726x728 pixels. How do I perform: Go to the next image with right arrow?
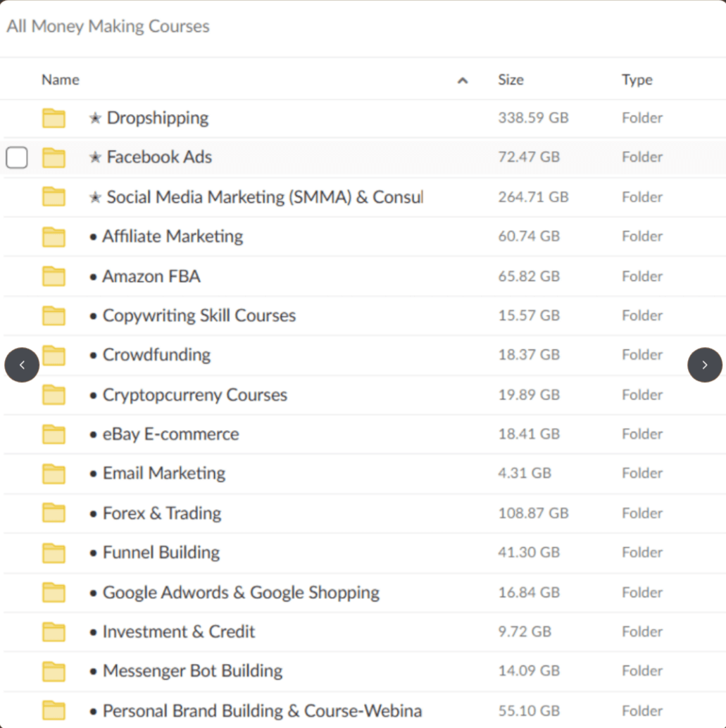(x=705, y=365)
